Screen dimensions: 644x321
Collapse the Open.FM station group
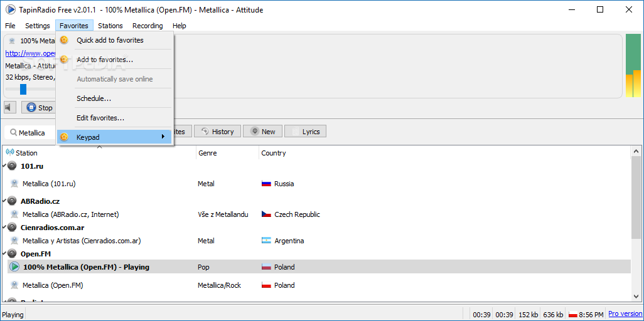click(x=4, y=254)
